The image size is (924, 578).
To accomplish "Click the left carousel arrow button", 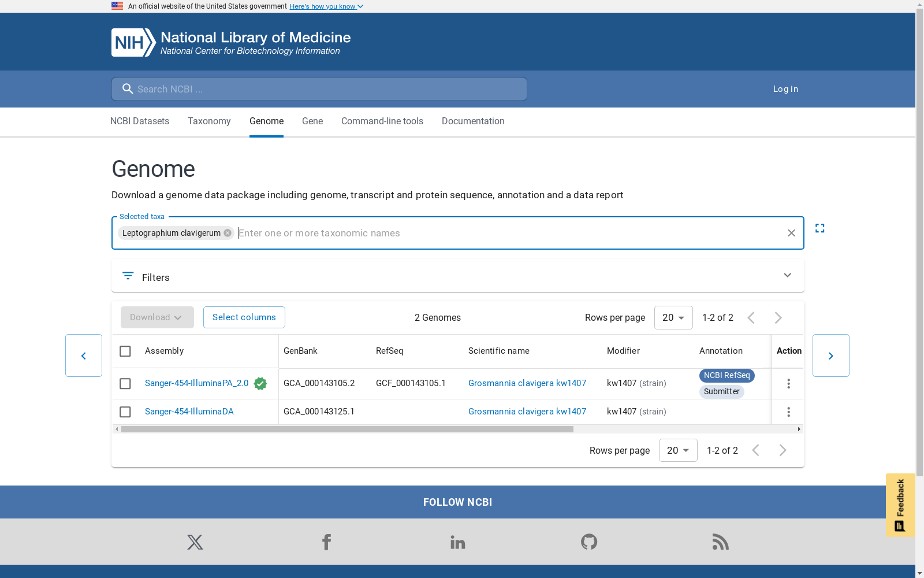I will click(x=84, y=355).
